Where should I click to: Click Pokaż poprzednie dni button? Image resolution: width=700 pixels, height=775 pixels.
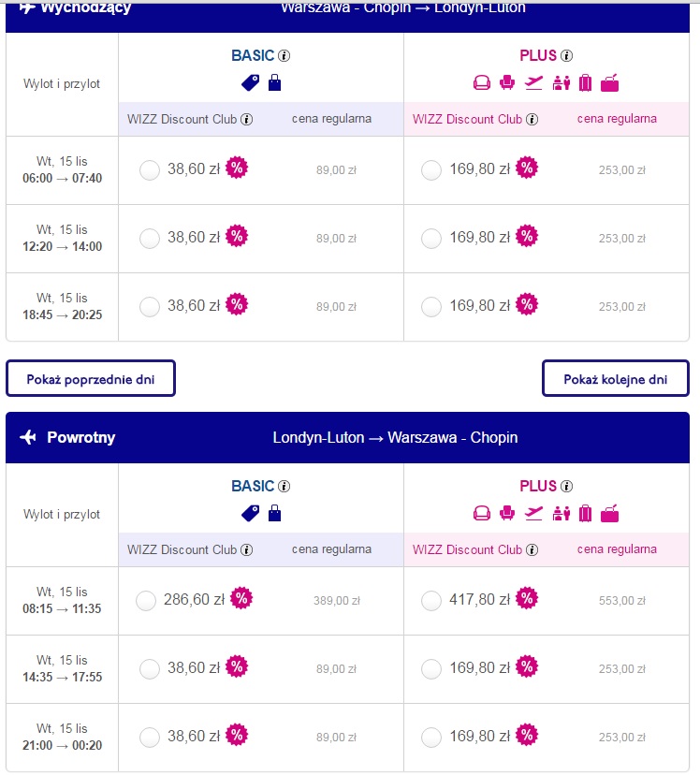point(91,378)
